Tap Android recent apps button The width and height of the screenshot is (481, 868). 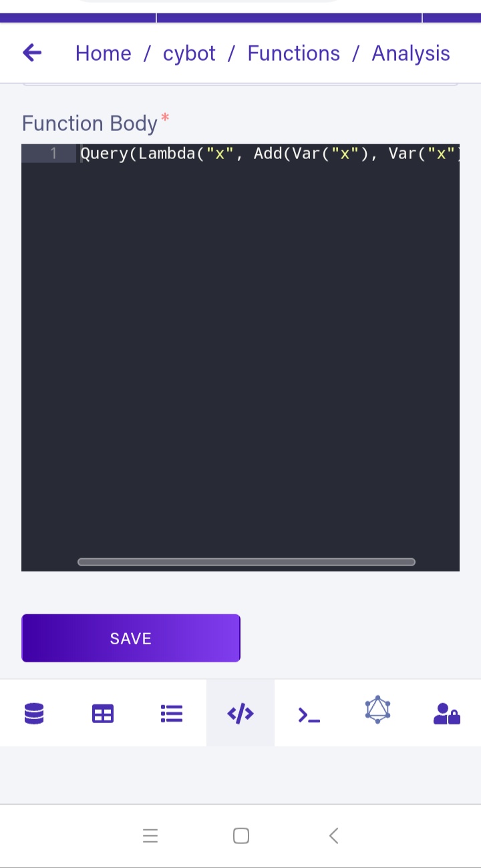[150, 836]
